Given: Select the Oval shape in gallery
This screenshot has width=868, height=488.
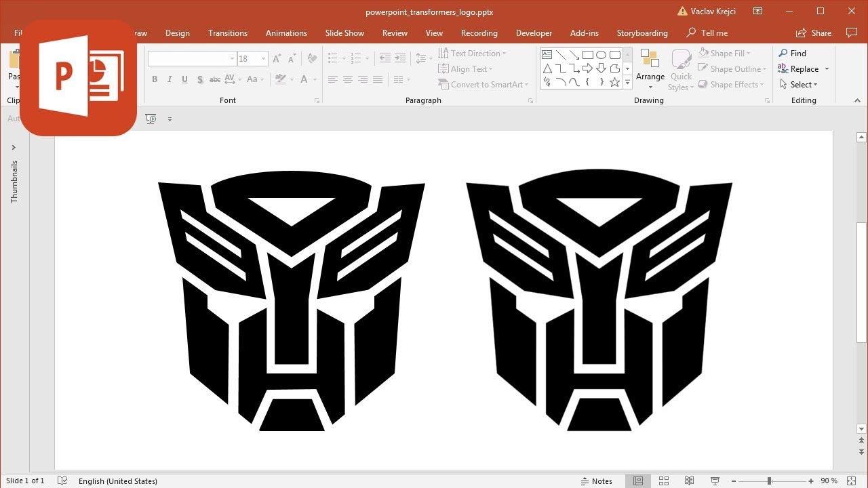Looking at the screenshot, I should [x=601, y=55].
